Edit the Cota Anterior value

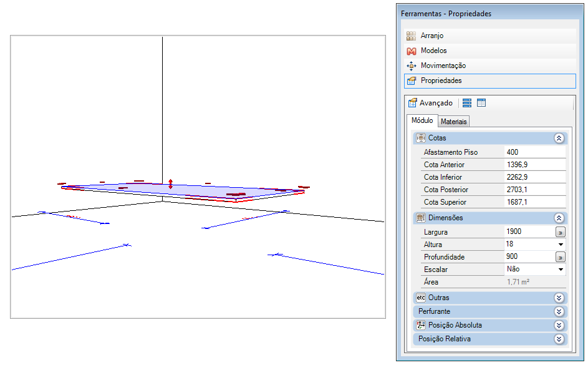(535, 164)
